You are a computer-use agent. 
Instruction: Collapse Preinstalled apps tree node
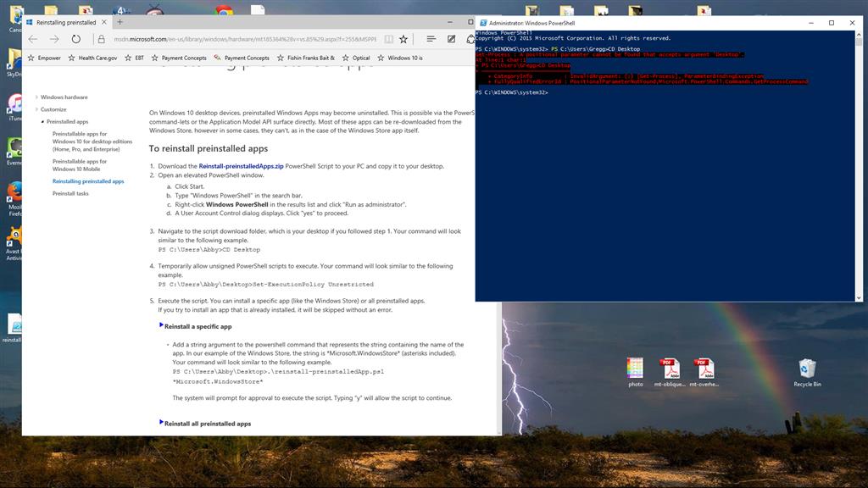(x=42, y=122)
